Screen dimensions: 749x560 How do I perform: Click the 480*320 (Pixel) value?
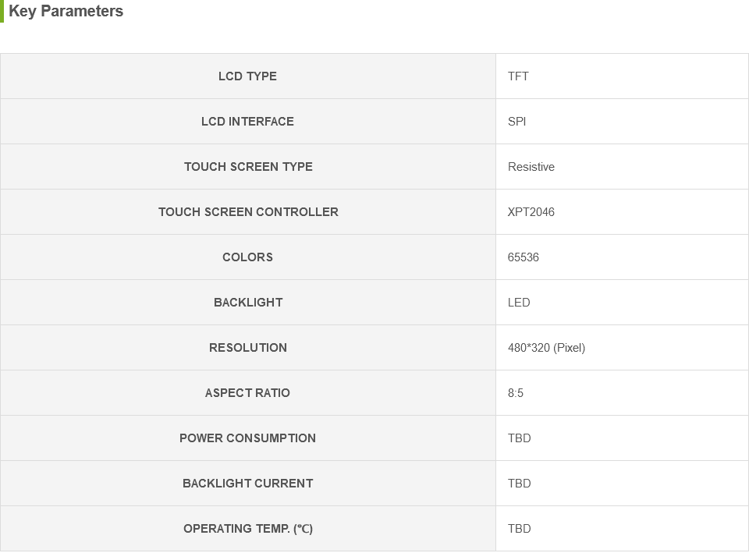click(546, 348)
